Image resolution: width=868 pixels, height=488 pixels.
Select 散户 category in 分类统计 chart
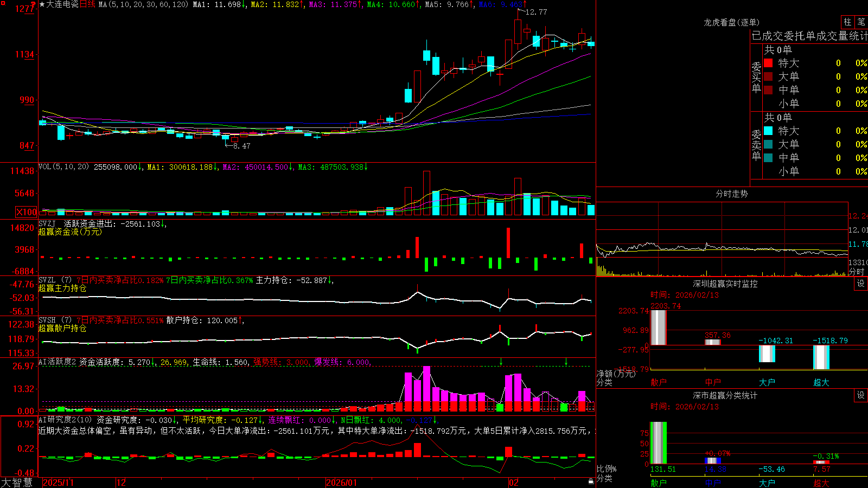click(659, 483)
